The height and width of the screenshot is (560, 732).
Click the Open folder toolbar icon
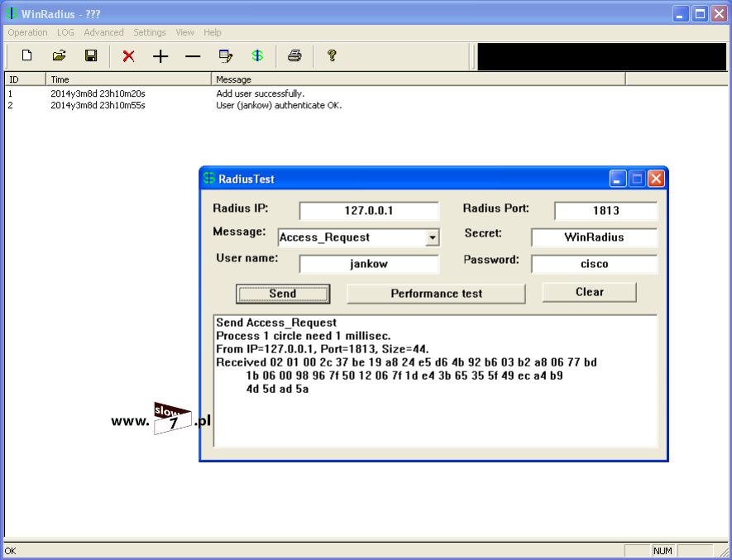59,56
